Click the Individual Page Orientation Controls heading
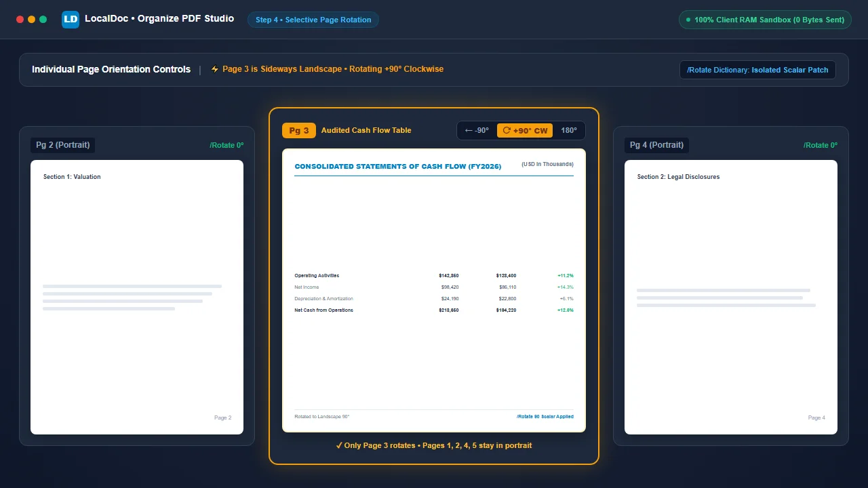Viewport: 868px width, 488px height. pos(111,70)
